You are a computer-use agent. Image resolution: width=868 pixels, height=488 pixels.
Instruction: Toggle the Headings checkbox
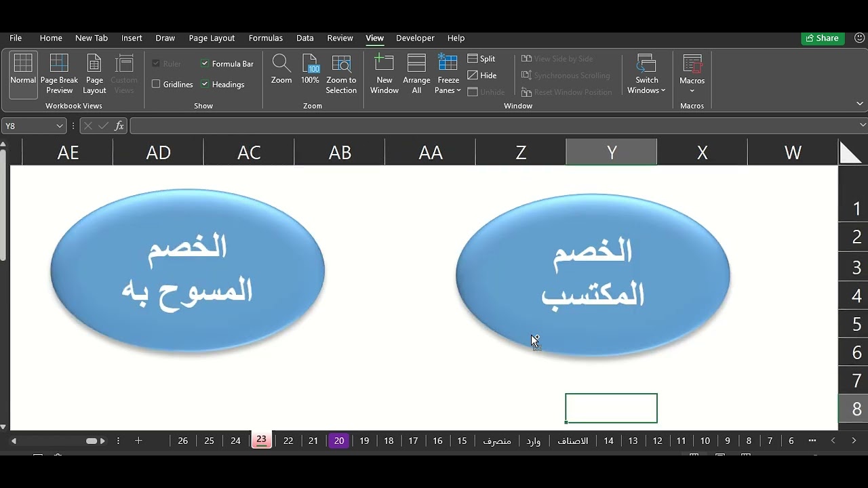(205, 84)
